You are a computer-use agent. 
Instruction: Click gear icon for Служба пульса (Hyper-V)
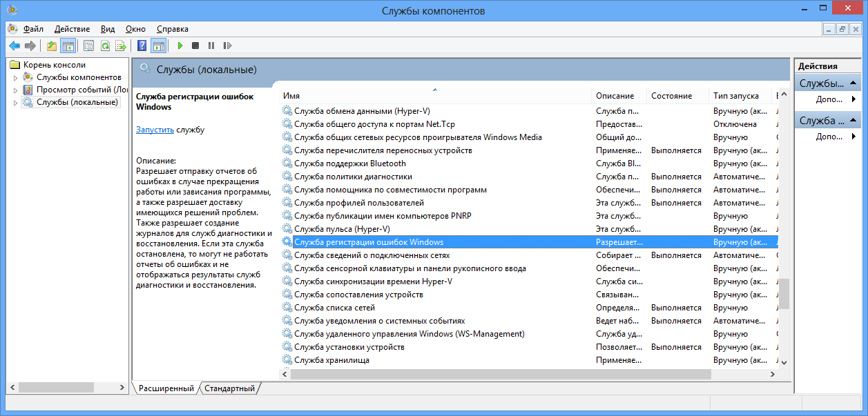pyautogui.click(x=287, y=229)
